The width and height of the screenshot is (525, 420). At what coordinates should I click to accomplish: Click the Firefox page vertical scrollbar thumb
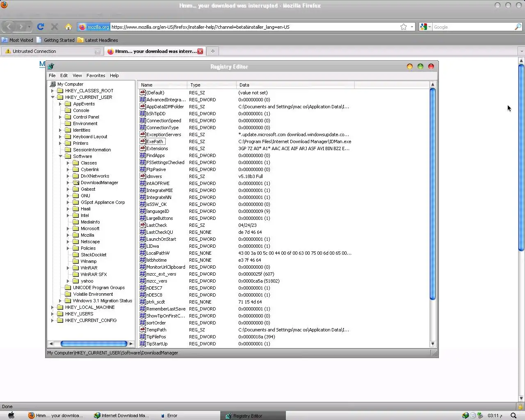coord(521,157)
